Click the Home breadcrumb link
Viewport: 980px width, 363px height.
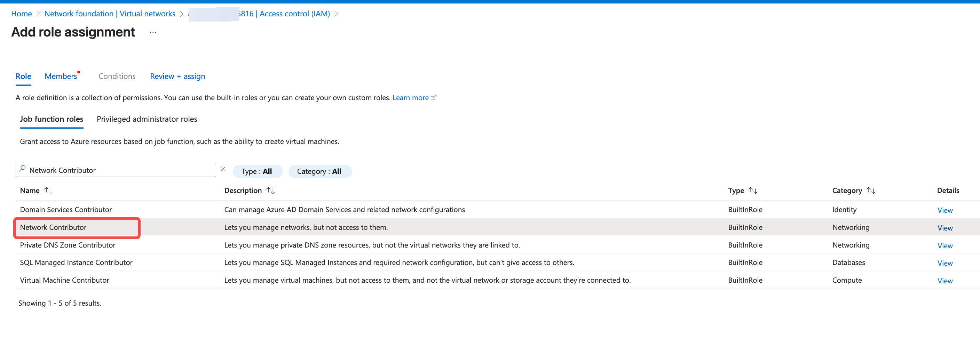(21, 14)
